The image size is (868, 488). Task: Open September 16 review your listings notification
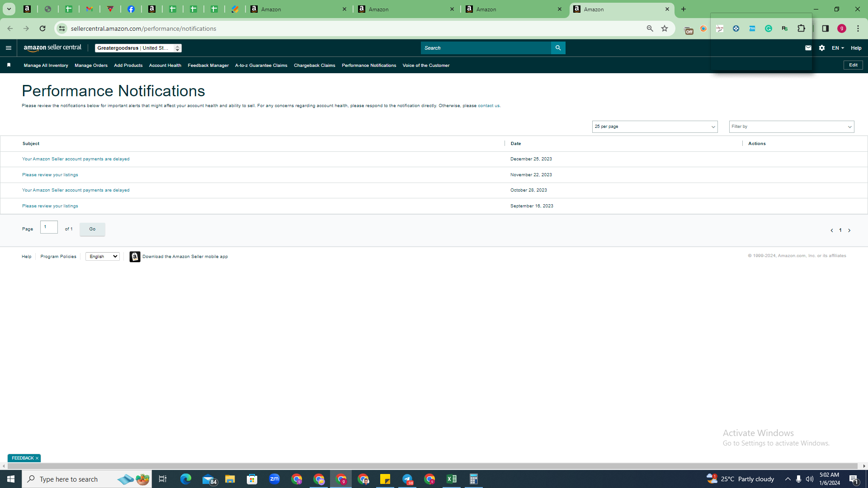coord(50,206)
